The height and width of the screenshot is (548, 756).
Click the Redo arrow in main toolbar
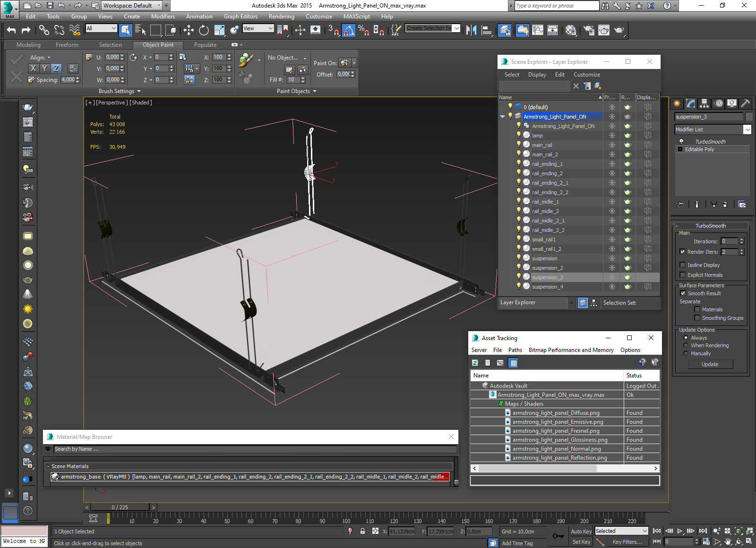26,30
